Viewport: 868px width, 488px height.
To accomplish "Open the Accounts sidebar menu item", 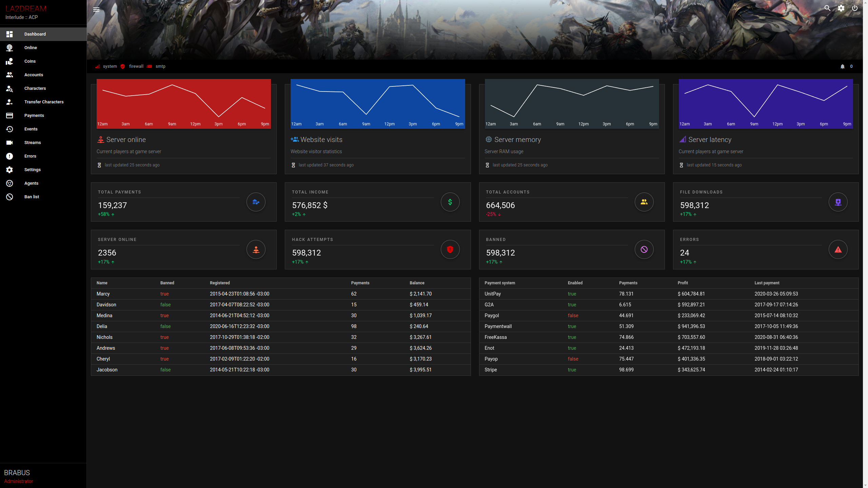I will (34, 75).
